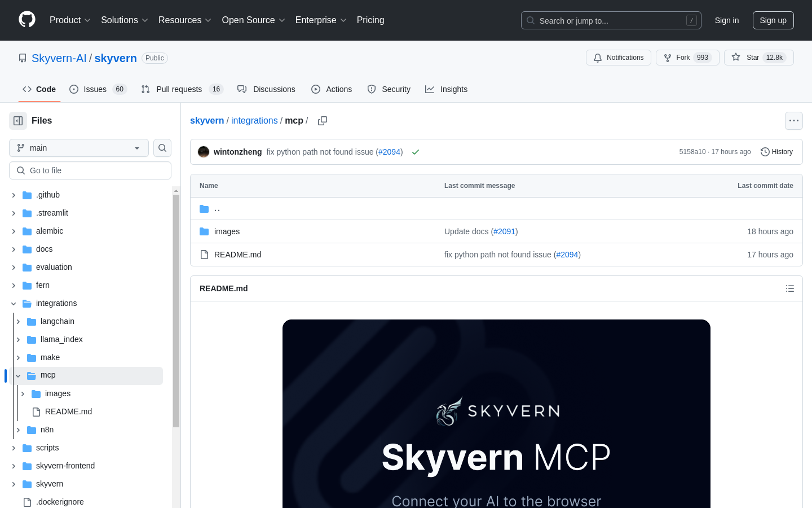Expand the docs folder chevron

point(14,249)
